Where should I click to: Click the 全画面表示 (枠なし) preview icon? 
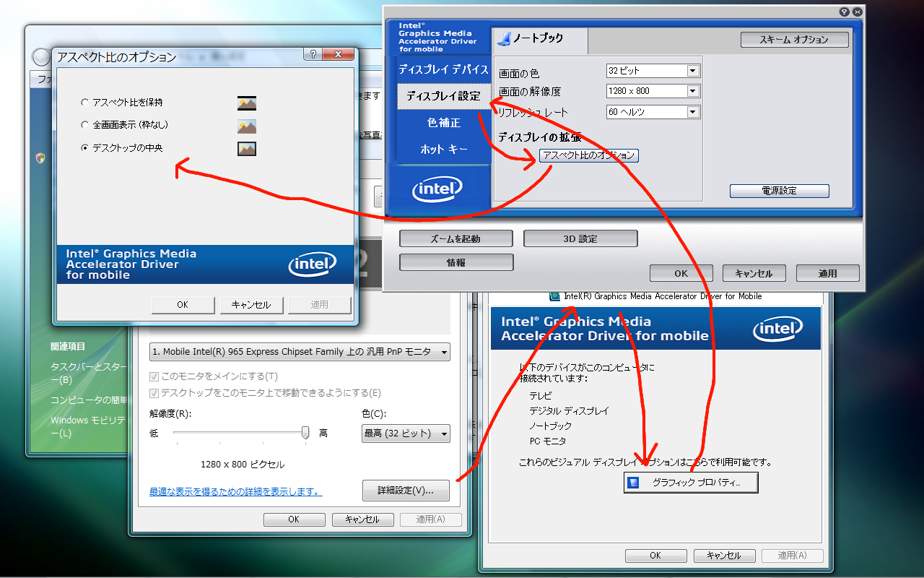click(247, 126)
